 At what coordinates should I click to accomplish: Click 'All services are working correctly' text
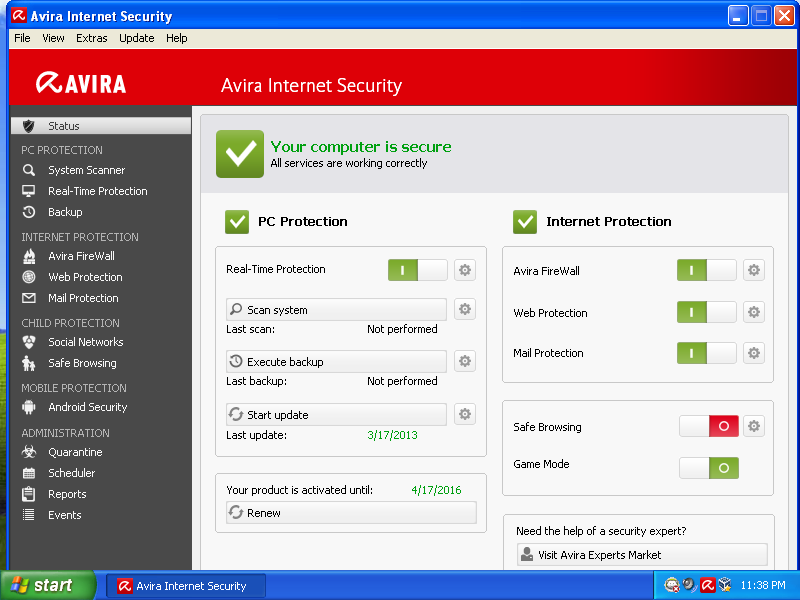348,163
